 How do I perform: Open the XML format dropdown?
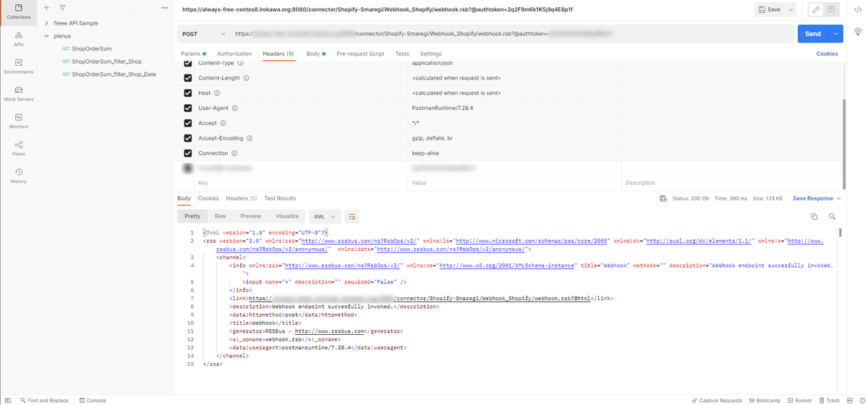pos(325,216)
